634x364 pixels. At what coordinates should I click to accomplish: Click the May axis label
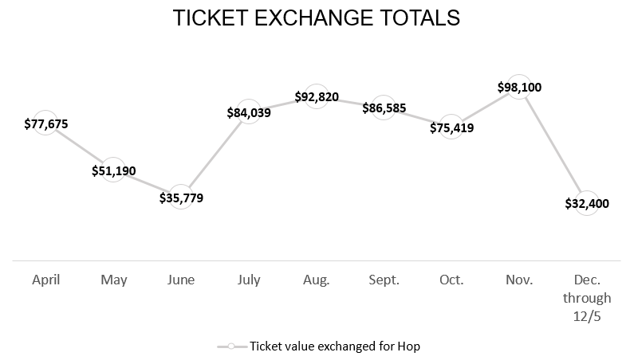pos(113,280)
